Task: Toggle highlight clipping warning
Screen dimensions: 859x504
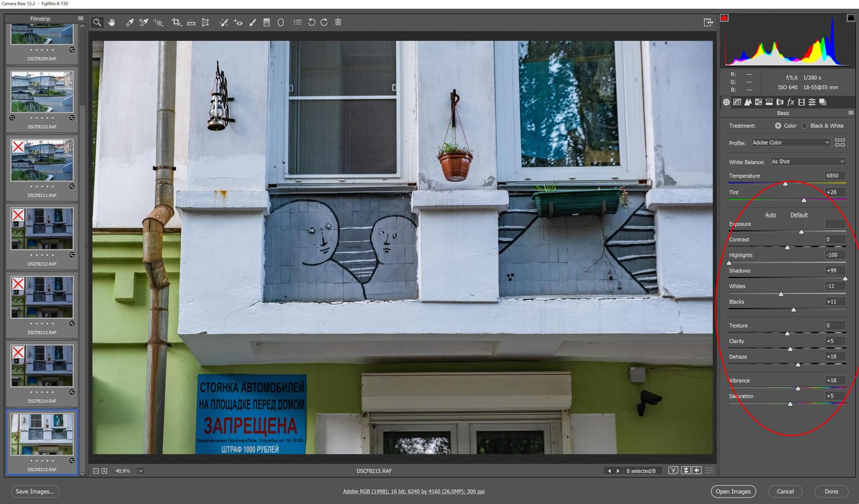Action: (851, 18)
